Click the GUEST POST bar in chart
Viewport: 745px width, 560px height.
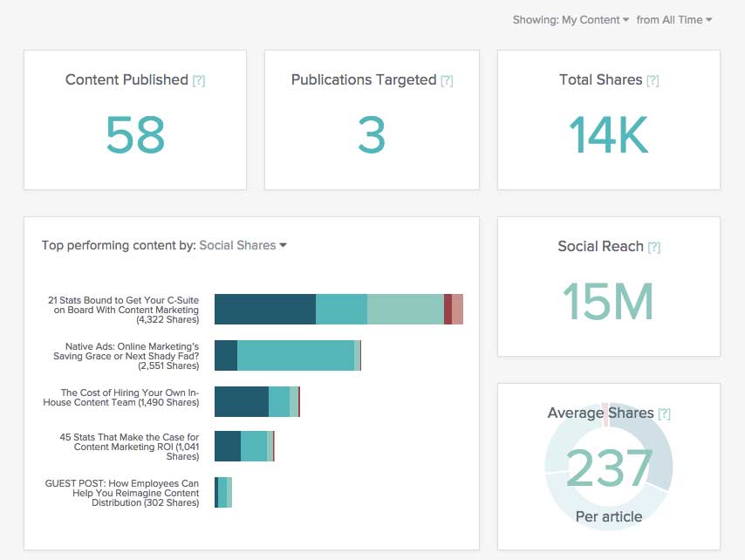pyautogui.click(x=223, y=492)
